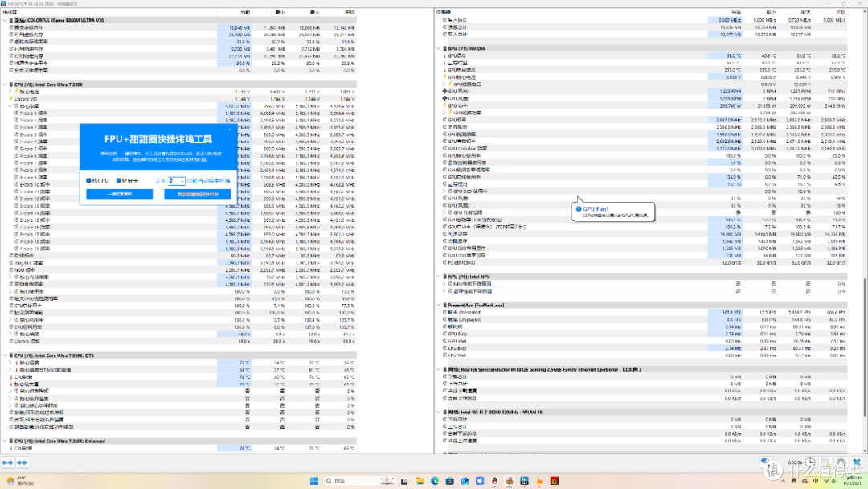Click the collapse columns arrows icon in HWiNFO toolbar
The image size is (868, 489).
pos(23,462)
